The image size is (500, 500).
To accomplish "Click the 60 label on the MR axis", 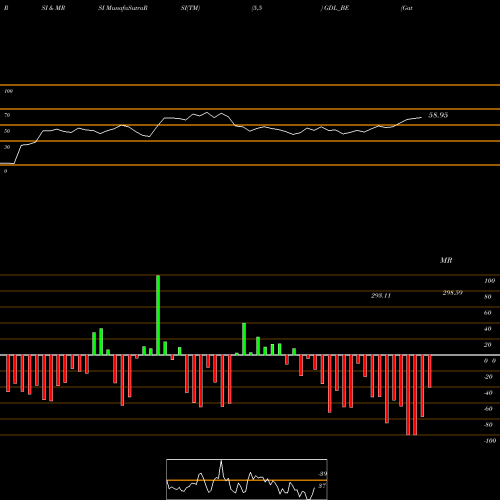I will 488,313.
